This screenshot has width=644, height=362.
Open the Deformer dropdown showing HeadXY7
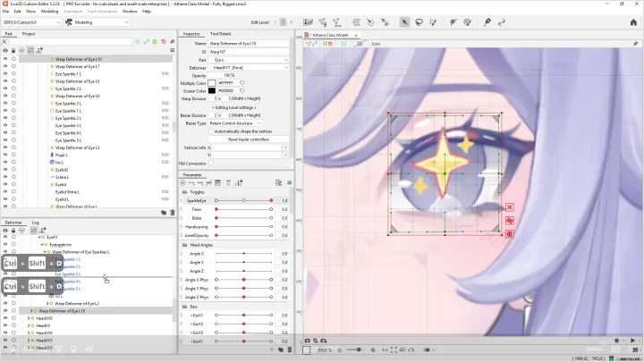[249, 67]
